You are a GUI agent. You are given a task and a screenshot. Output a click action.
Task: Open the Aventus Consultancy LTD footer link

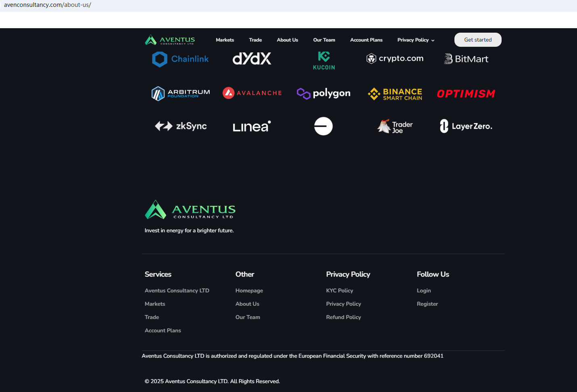click(x=177, y=290)
